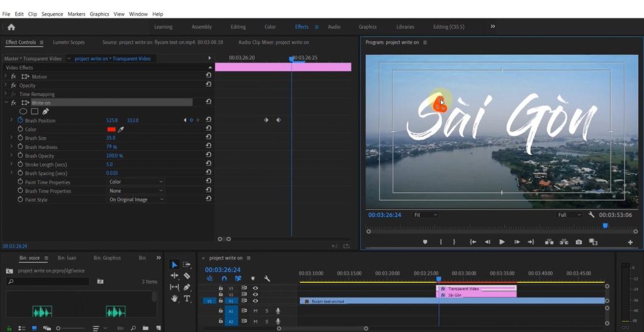This screenshot has height=332, width=644.
Task: Collapse the Write-on effect
Action: (6, 102)
